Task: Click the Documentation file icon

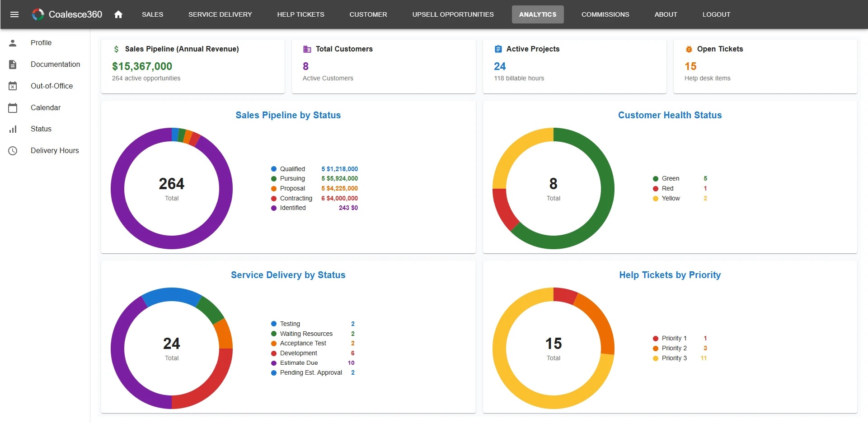Action: [13, 65]
